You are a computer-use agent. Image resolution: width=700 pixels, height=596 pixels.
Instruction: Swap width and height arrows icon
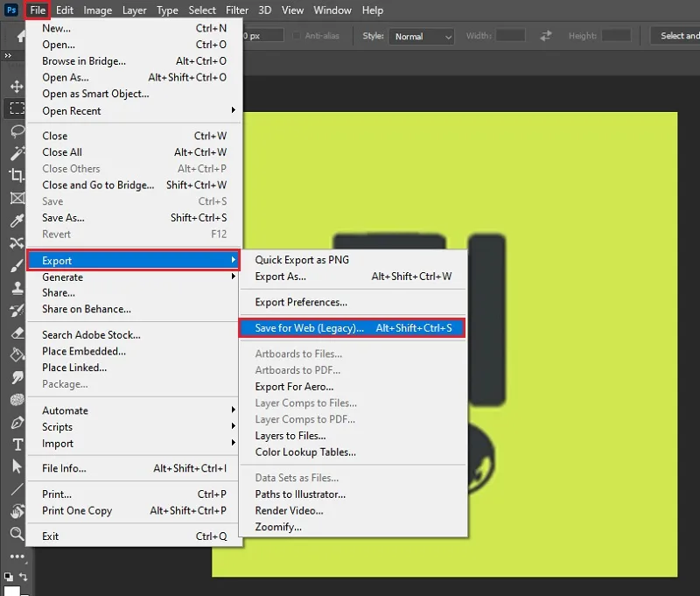[546, 36]
